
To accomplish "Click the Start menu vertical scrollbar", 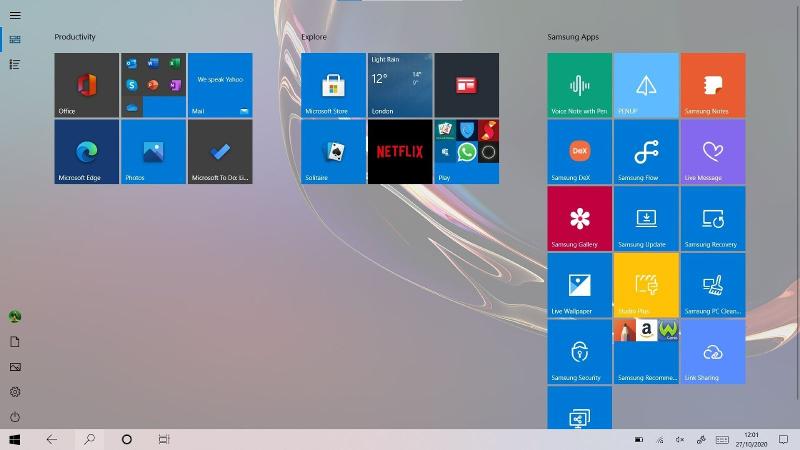I will tap(797, 204).
